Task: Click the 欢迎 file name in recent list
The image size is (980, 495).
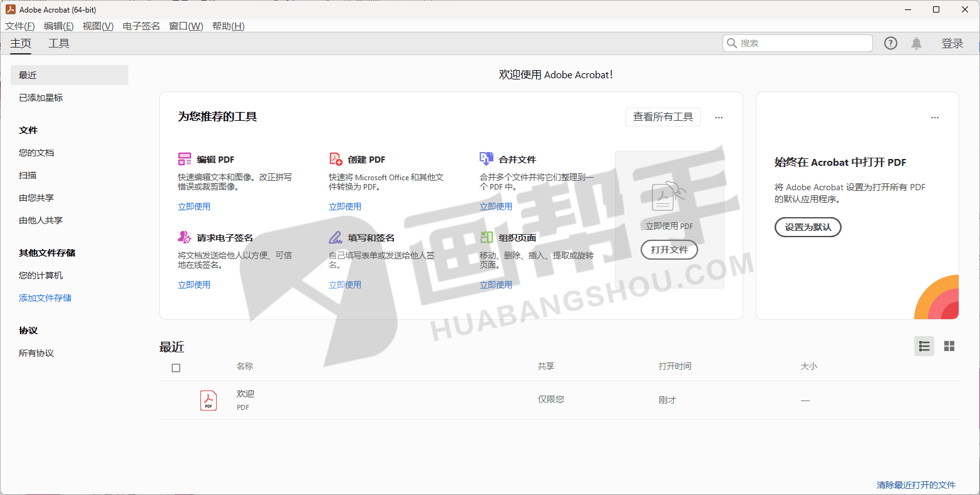Action: click(245, 394)
